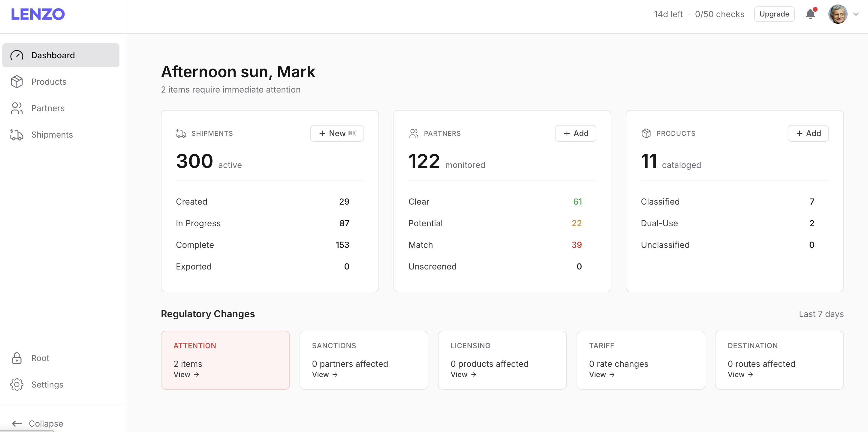868x432 pixels.
Task: Create a shipment with the New button
Action: coord(337,133)
